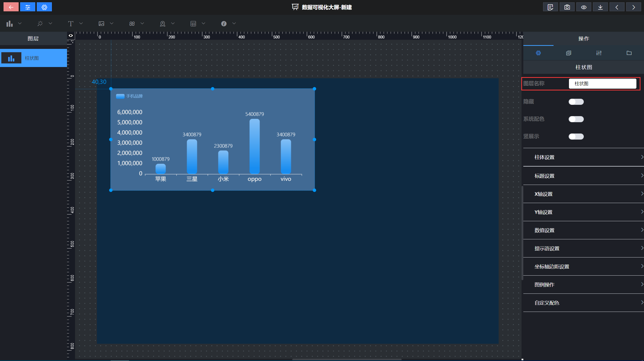The width and height of the screenshot is (644, 361).
Task: Select the map pin component icon
Action: pos(163,24)
